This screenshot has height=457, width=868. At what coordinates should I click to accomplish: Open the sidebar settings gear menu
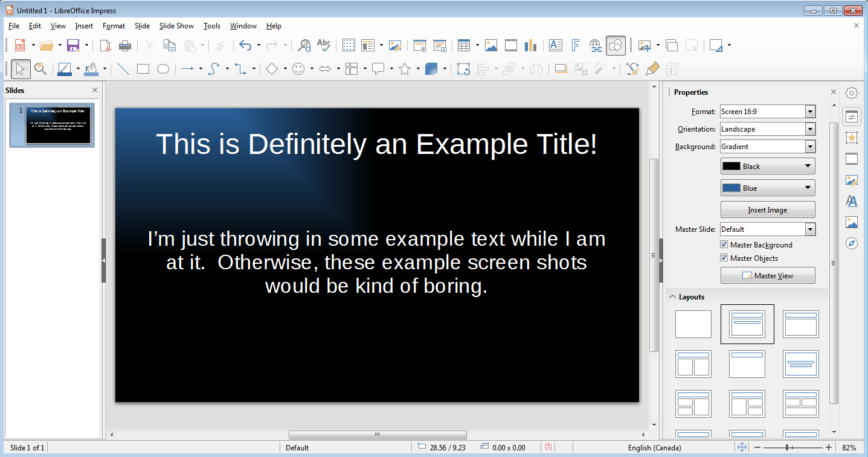[852, 93]
